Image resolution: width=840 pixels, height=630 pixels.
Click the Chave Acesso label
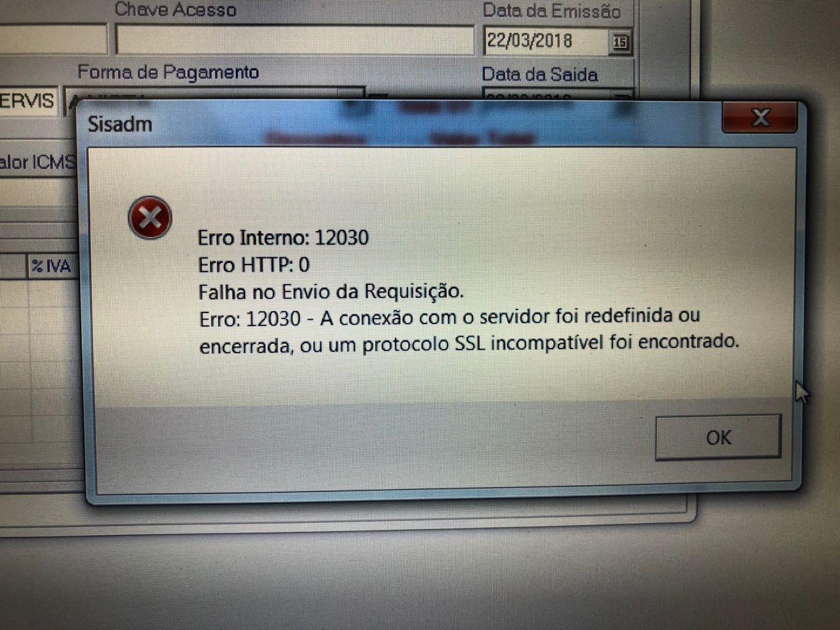click(x=175, y=10)
